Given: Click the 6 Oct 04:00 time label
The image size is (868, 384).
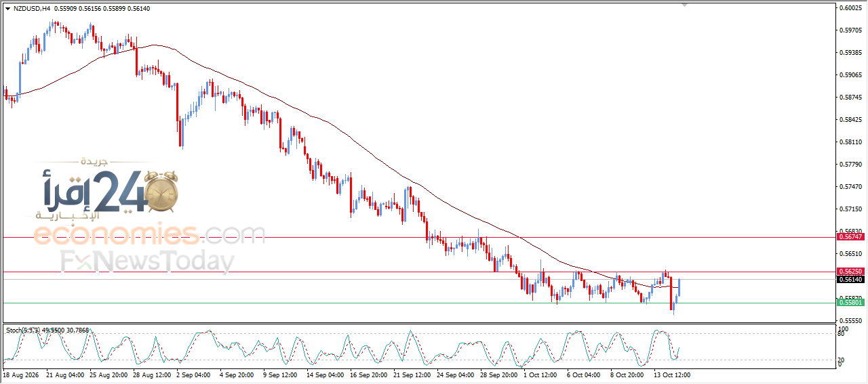Looking at the screenshot, I should [584, 375].
